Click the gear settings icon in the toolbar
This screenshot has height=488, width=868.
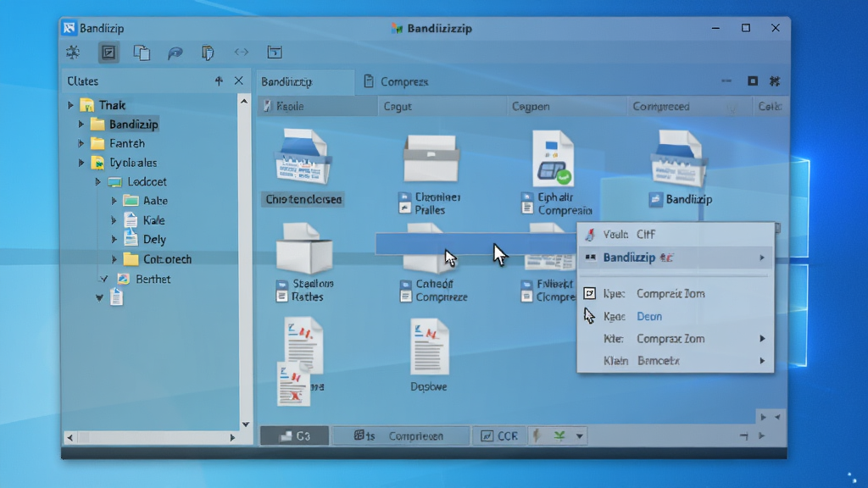pyautogui.click(x=73, y=53)
